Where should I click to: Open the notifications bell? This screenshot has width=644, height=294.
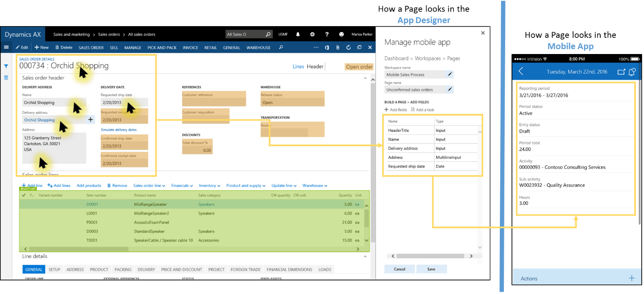pos(298,34)
